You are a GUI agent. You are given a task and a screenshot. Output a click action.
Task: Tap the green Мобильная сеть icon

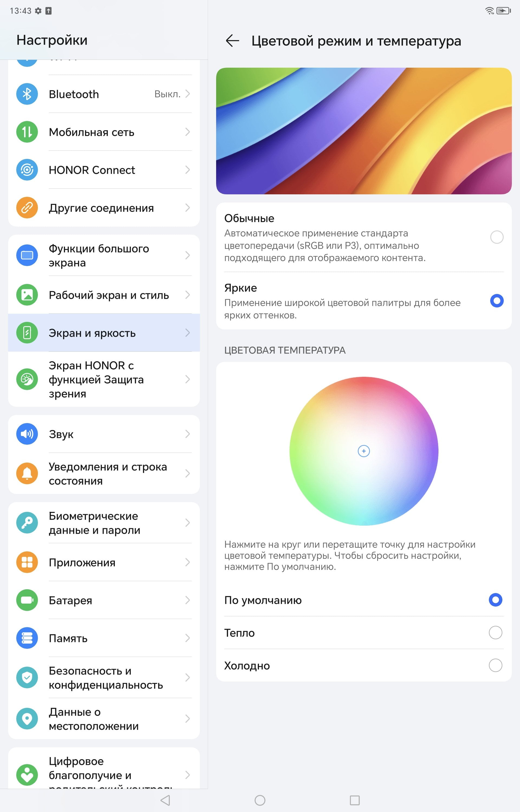pyautogui.click(x=27, y=132)
